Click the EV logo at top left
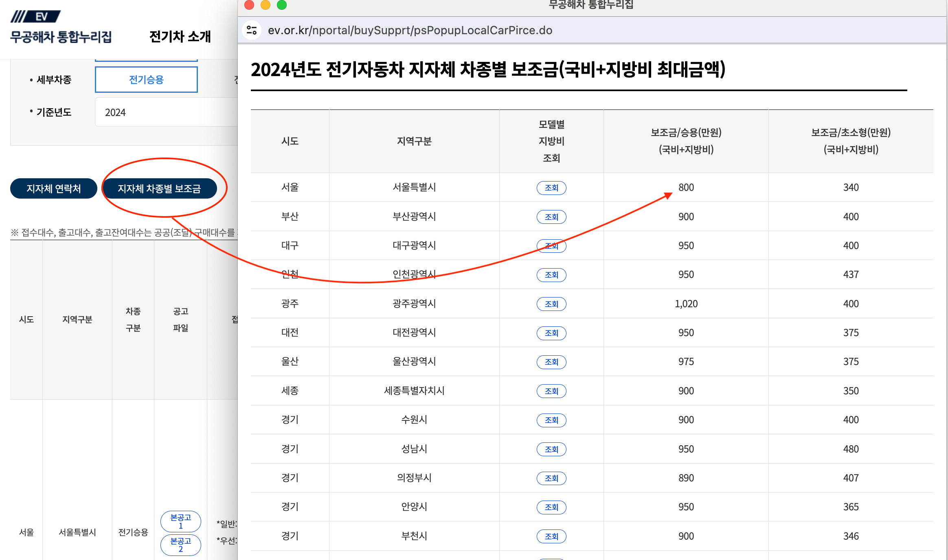Screen dimensions: 948x560 [36, 17]
